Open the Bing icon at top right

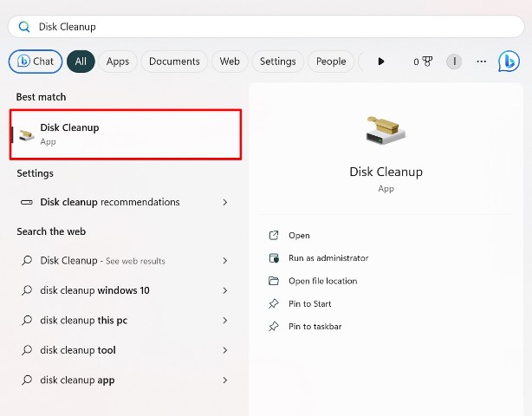(509, 62)
